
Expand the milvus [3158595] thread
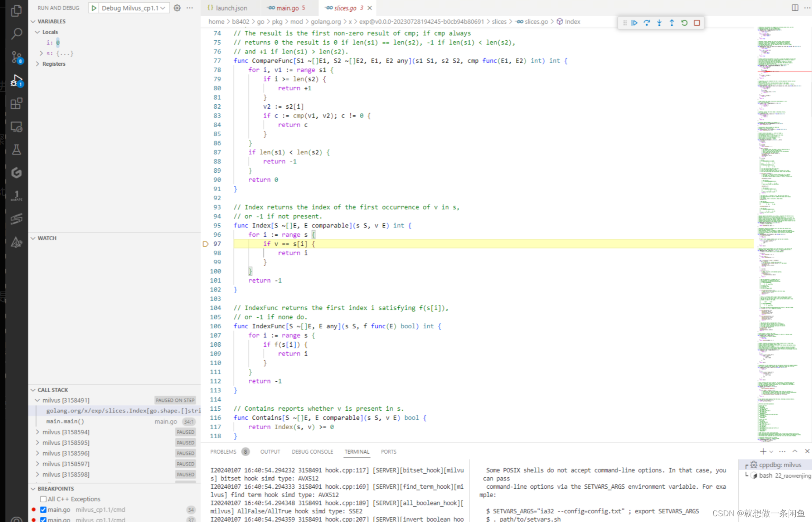click(38, 443)
